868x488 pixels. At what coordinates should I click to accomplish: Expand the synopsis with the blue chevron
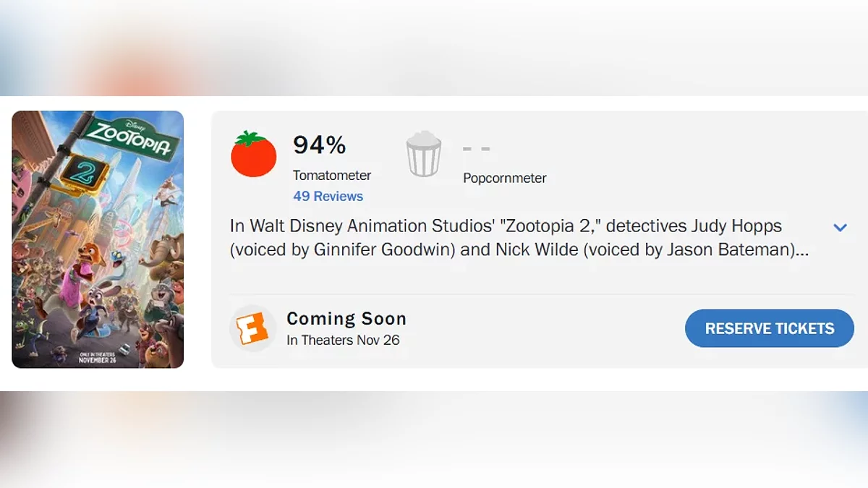click(840, 228)
